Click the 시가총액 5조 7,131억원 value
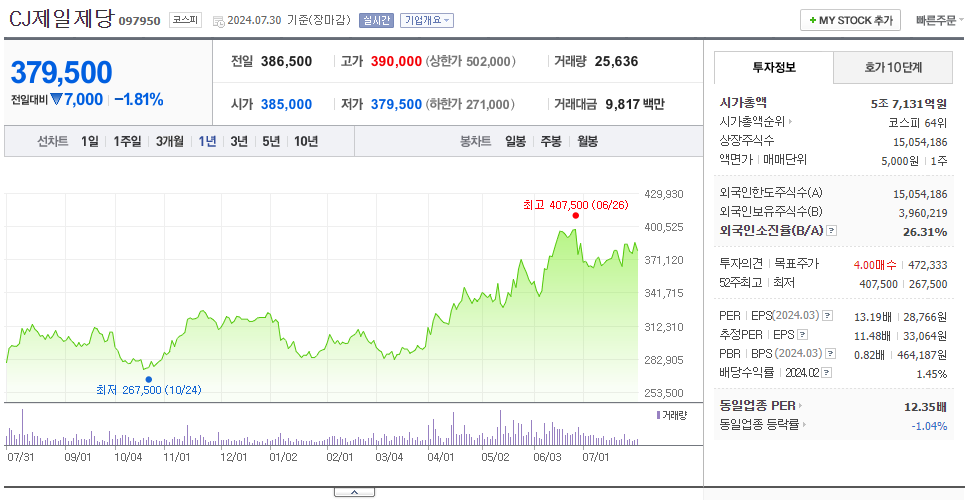The width and height of the screenshot is (968, 500). click(x=909, y=103)
